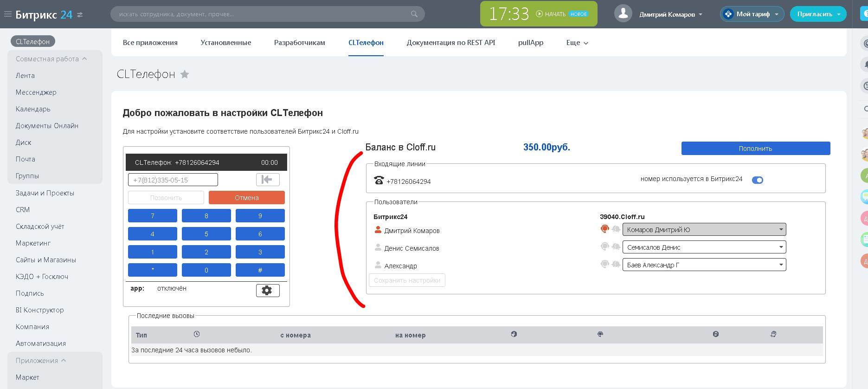The image size is (868, 389).
Task: Click the search magnifier icon
Action: 414,14
